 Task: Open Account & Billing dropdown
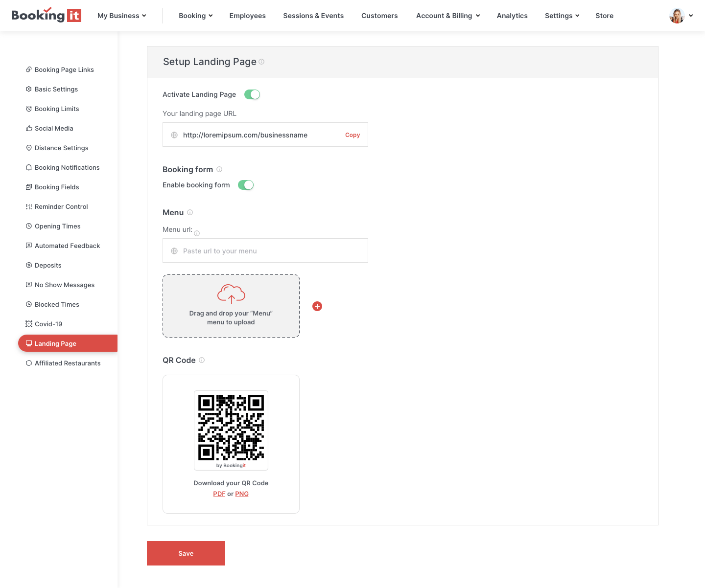click(x=448, y=16)
